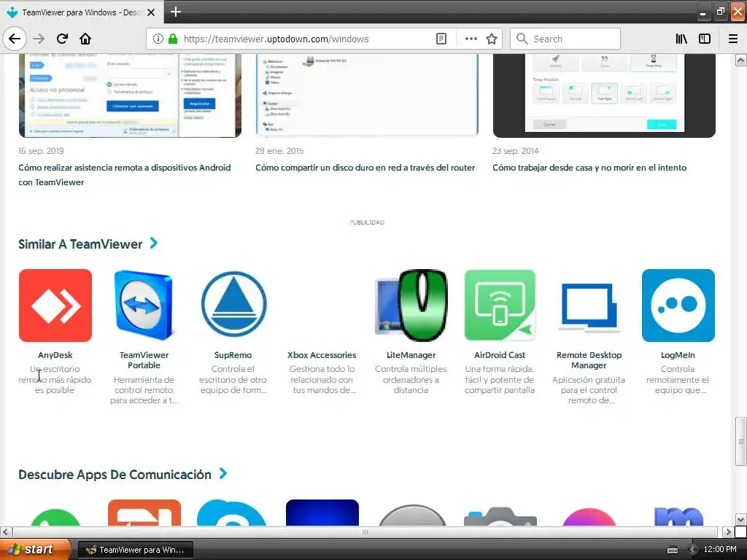Click the green padlock security icon
Image resolution: width=747 pixels, height=560 pixels.
173,39
